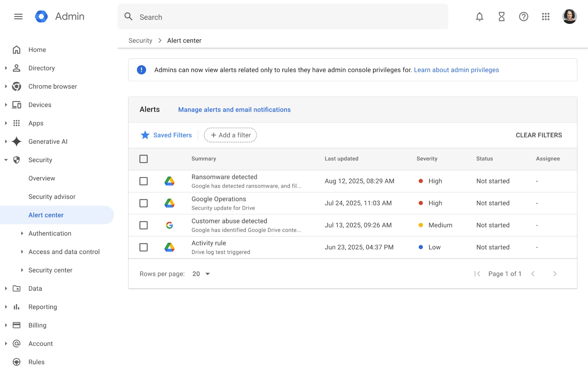Check the Activity rule alert checkbox
The image size is (588, 372).
[x=144, y=247]
